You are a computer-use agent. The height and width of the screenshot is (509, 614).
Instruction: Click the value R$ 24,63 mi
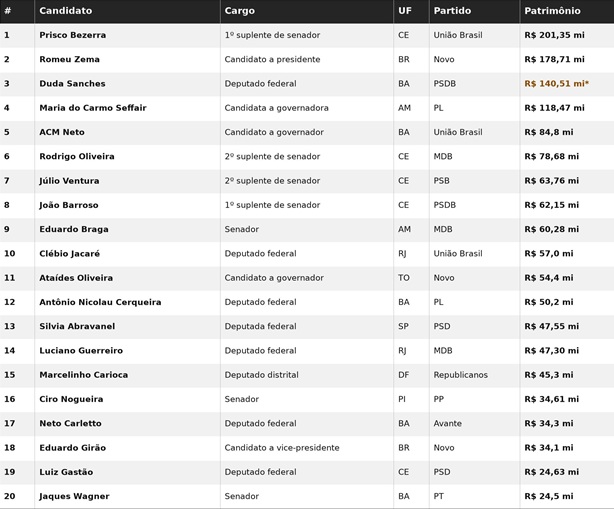coord(552,472)
